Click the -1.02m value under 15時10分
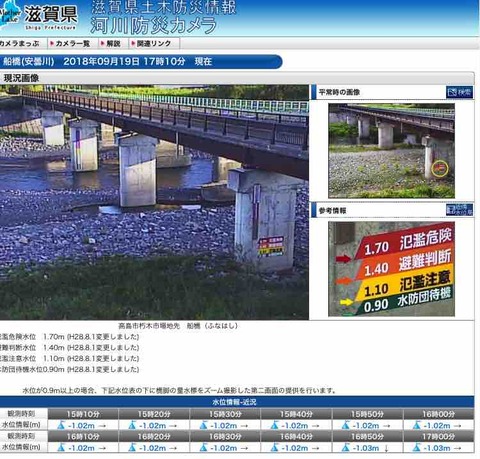Screen dimensions: 480x459 (x=81, y=426)
